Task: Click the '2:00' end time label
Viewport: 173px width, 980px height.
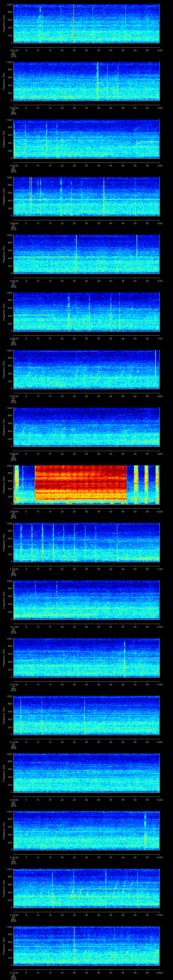Action: pyautogui.click(x=160, y=50)
